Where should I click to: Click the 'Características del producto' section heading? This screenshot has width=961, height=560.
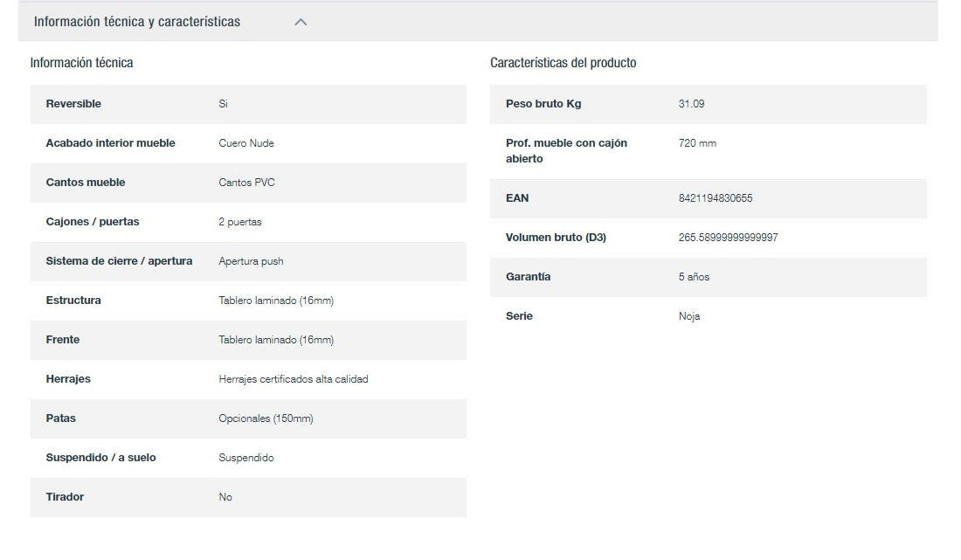pos(563,63)
